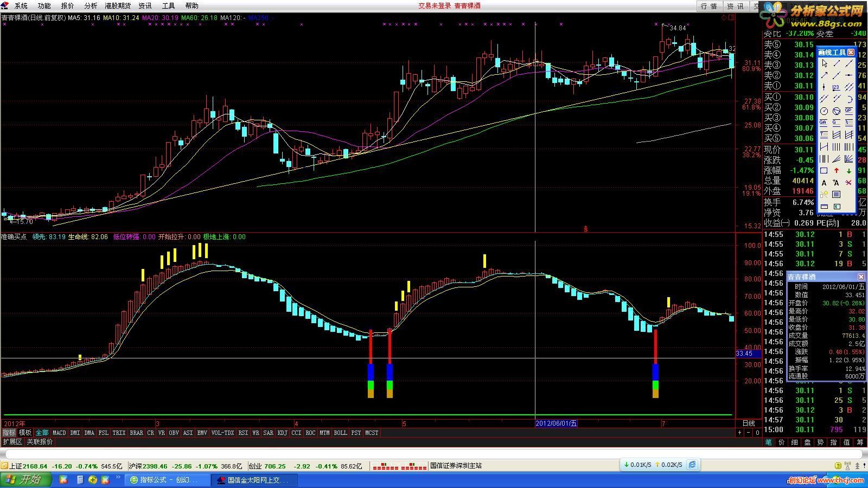
Task: Switch to the 行情 tab at top right
Action: tap(709, 6)
